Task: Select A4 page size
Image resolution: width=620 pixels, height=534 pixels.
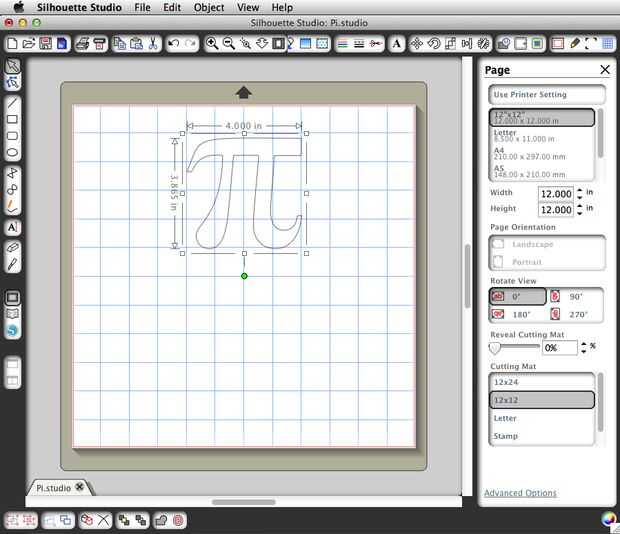Action: click(x=541, y=153)
